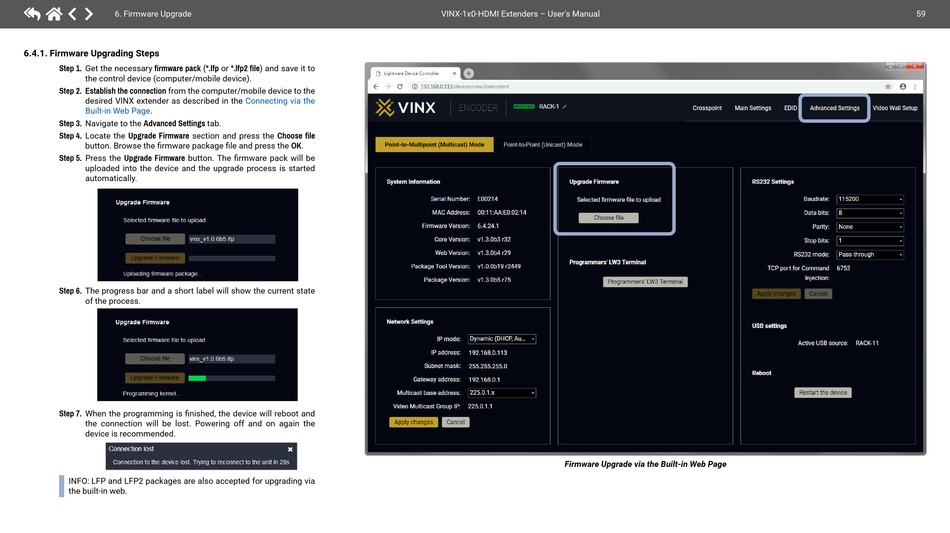Select Point-to-Multipoint (Multicast) Mode
Screen dimensions: 950x533
[x=434, y=145]
